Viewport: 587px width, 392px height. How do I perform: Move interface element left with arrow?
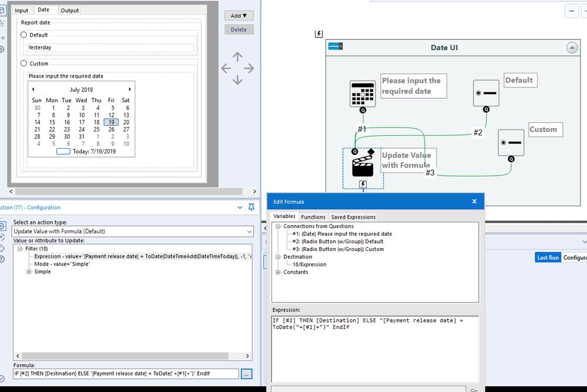[x=226, y=69]
